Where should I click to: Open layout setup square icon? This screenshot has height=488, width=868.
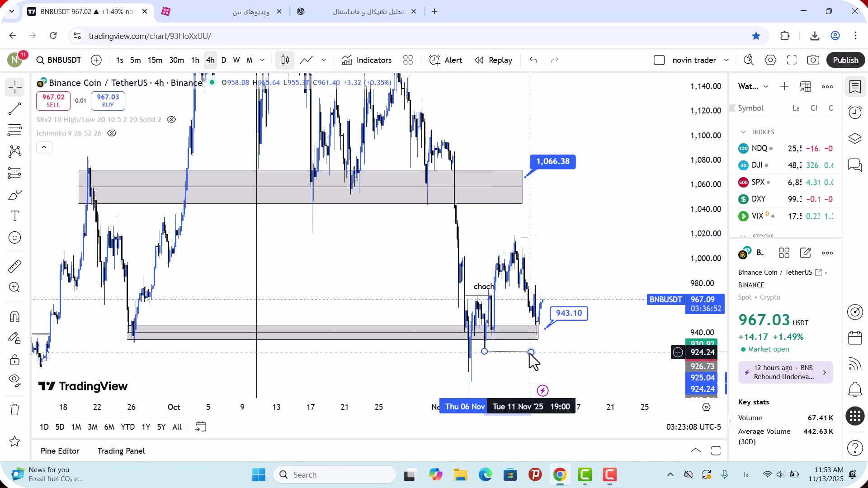[x=659, y=60]
